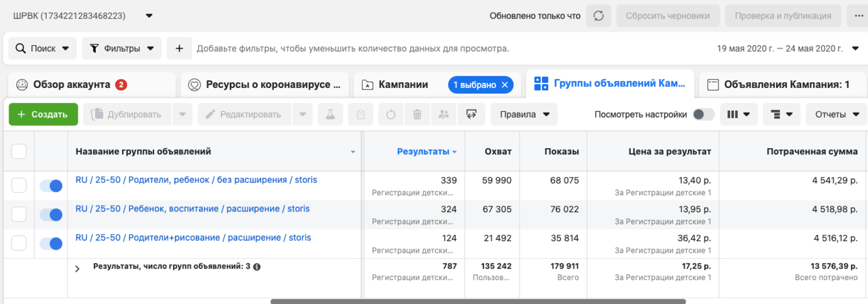Select the "Родители+рисование" row checkbox

(19, 243)
